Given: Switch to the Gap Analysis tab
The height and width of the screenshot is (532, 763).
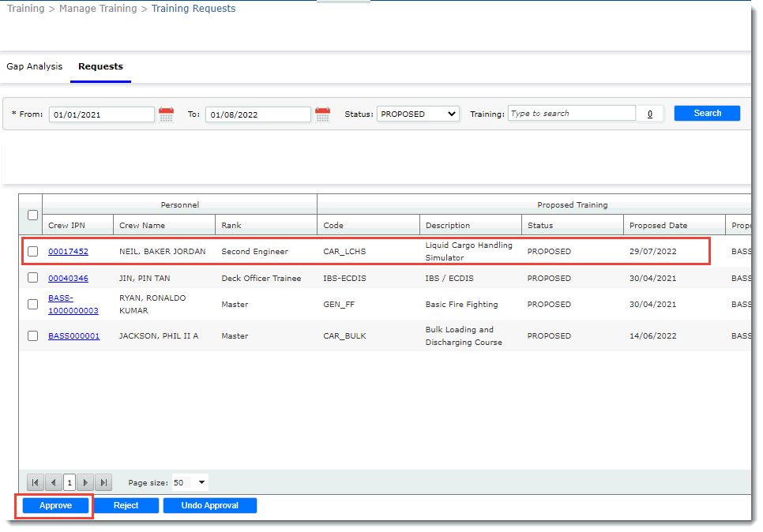Looking at the screenshot, I should 35,66.
